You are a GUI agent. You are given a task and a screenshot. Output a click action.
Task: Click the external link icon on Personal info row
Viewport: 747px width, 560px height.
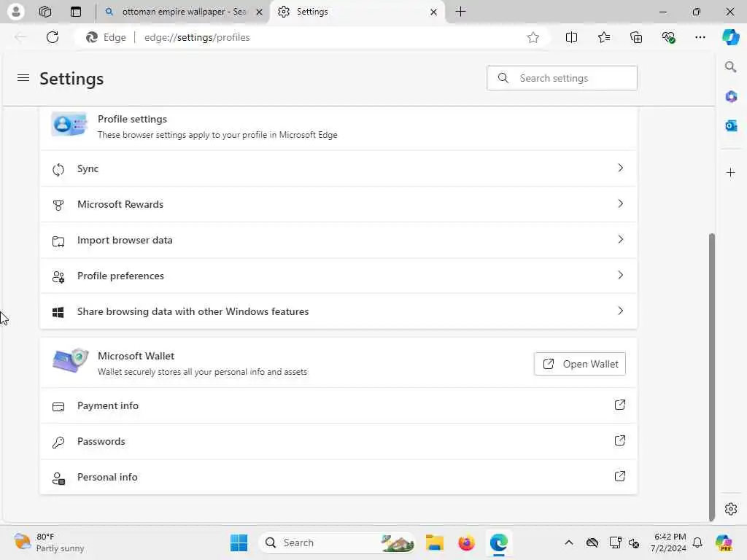[620, 476]
